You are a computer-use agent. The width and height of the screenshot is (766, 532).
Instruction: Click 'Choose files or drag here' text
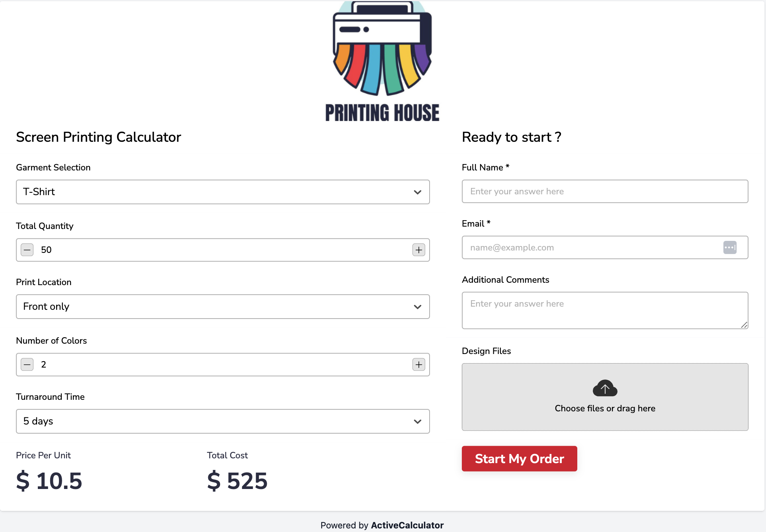click(x=605, y=409)
